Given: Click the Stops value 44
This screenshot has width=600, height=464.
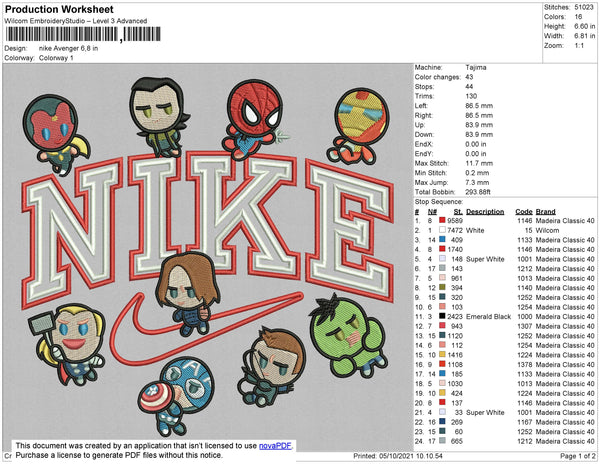Looking at the screenshot, I should (x=470, y=86).
